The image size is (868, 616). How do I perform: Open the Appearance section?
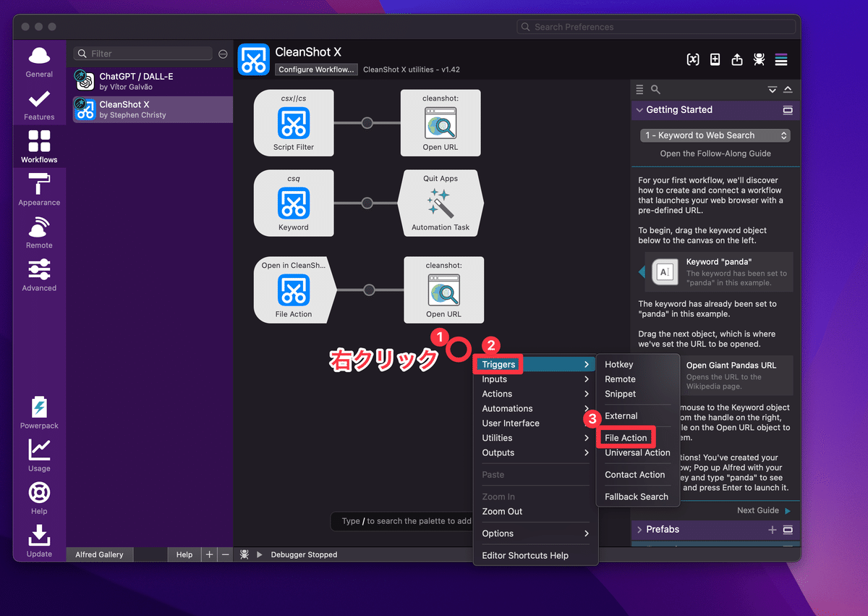[39, 190]
